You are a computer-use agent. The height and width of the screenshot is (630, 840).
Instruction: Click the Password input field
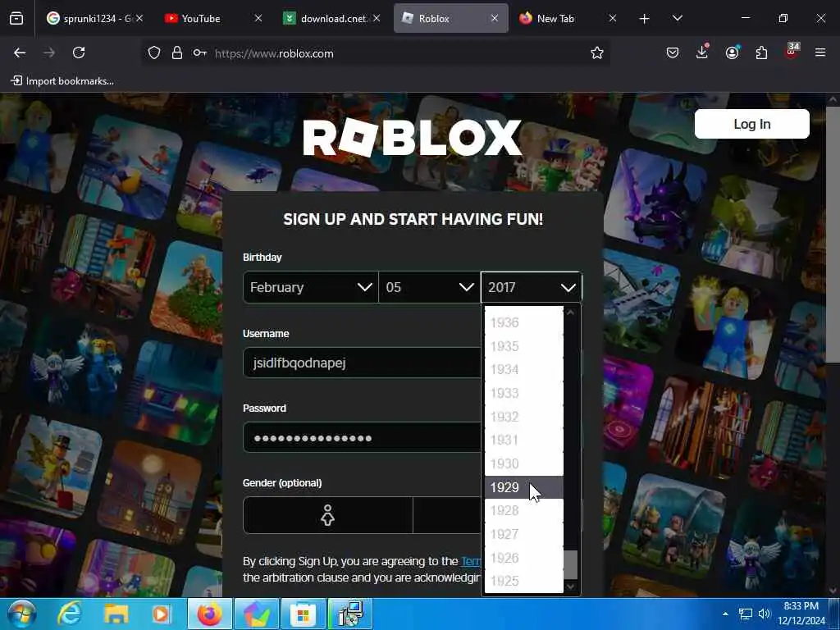point(362,438)
